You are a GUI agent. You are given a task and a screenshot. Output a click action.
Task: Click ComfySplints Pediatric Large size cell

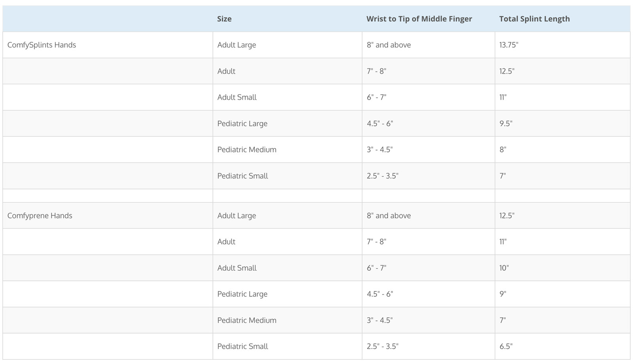(287, 123)
